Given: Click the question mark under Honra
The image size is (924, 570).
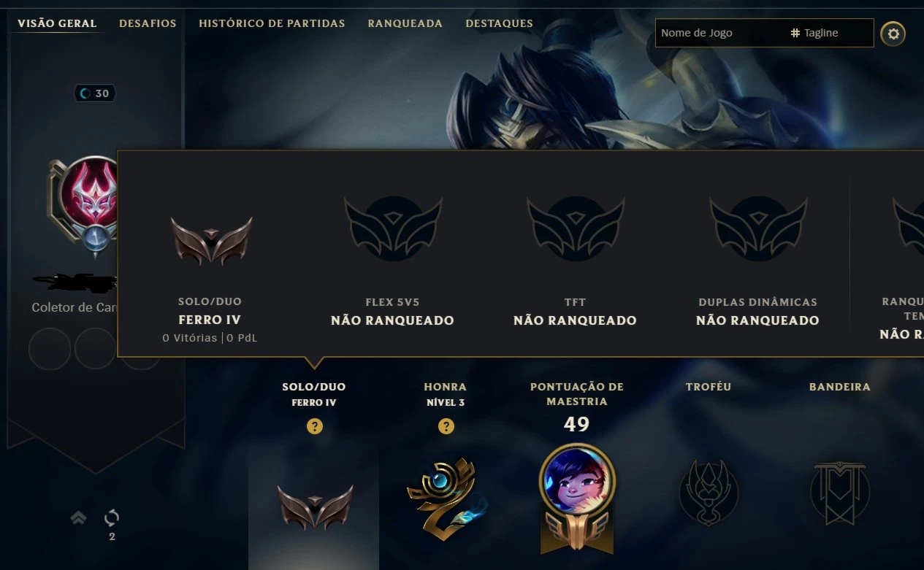Looking at the screenshot, I should 446,426.
